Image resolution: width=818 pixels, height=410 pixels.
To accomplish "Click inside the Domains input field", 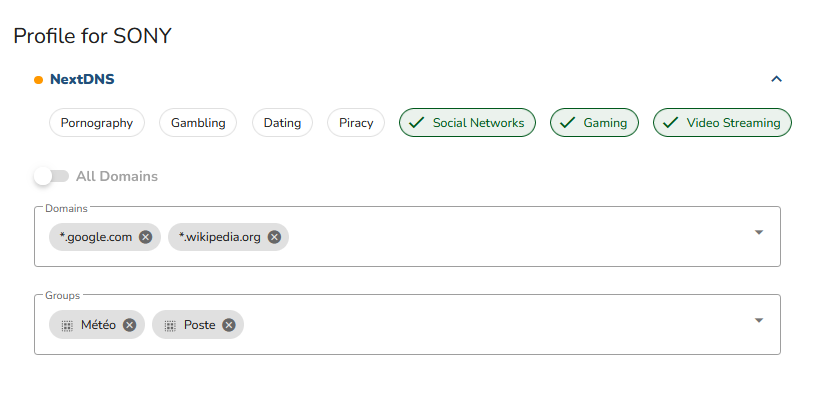I will pyautogui.click(x=500, y=237).
